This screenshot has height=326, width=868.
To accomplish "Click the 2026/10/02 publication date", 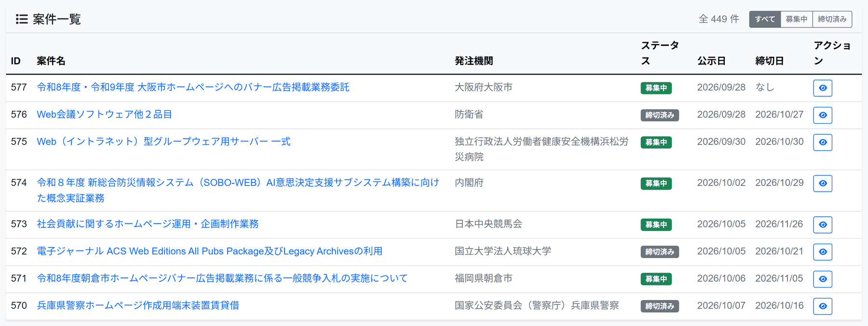I will 721,183.
